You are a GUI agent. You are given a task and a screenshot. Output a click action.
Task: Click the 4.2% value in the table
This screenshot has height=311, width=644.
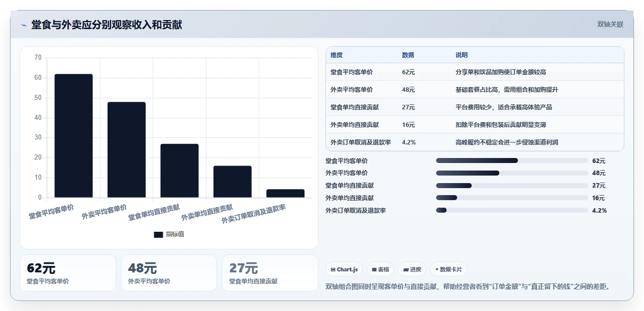(x=409, y=142)
